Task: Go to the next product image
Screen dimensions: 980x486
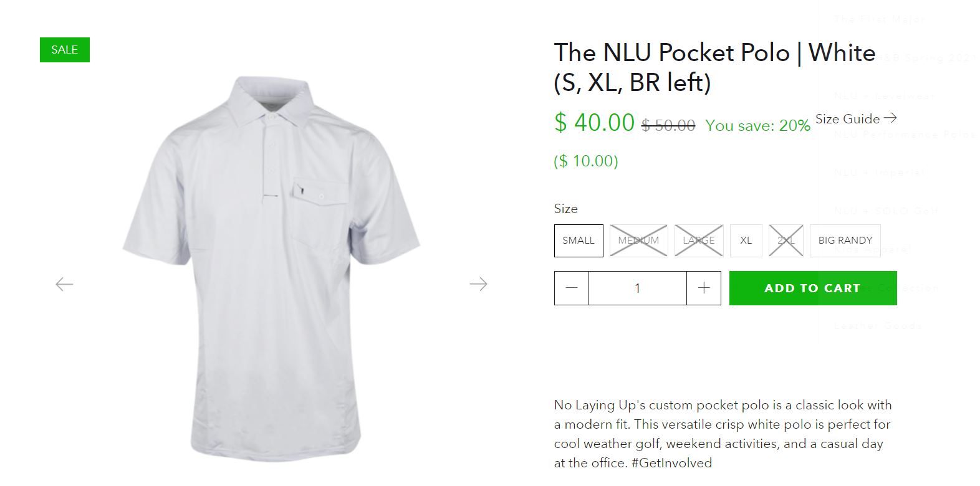Action: coord(478,285)
